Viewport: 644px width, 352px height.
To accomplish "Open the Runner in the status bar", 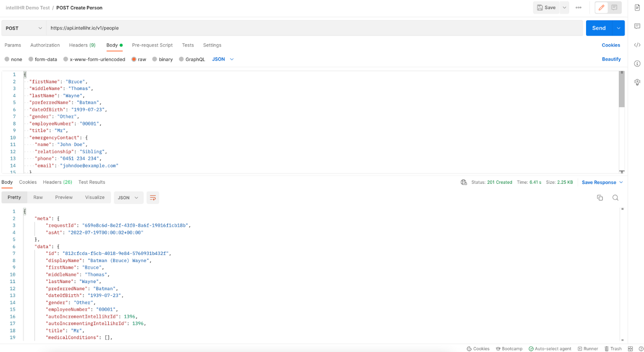I will (x=588, y=349).
